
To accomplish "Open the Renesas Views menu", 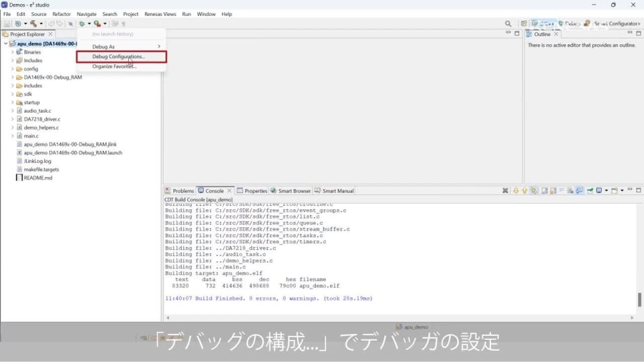I will point(160,14).
